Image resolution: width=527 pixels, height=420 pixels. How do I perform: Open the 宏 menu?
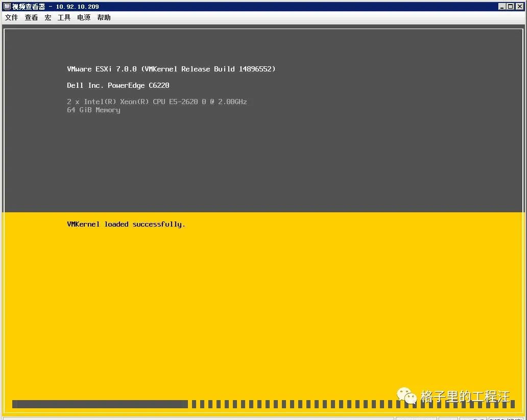[x=47, y=17]
